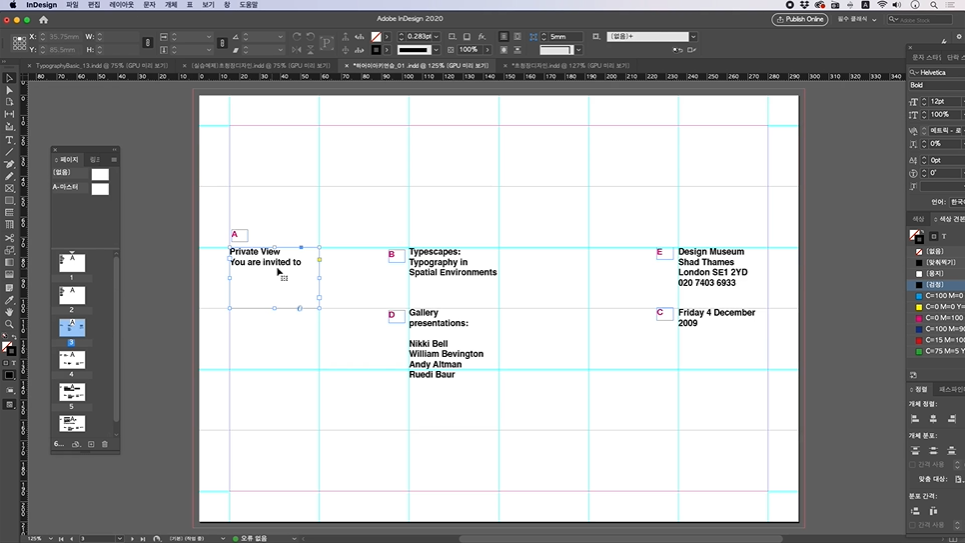
Task: Click the font size 12pt field
Action: click(944, 102)
